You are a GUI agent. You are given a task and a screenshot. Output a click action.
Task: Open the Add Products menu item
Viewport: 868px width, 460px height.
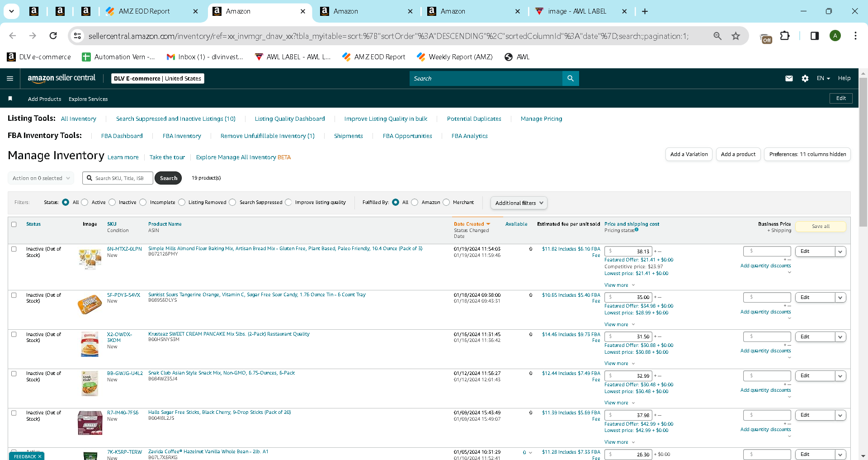point(44,99)
